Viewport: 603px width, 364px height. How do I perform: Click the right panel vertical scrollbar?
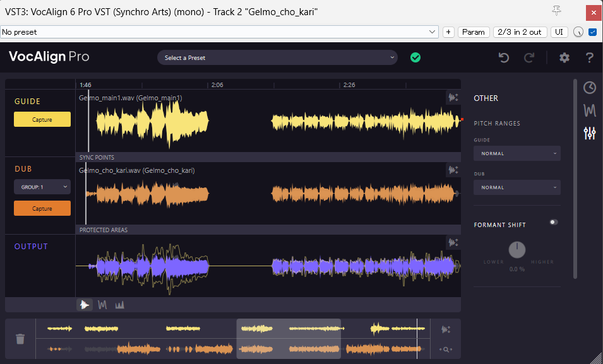click(x=575, y=179)
